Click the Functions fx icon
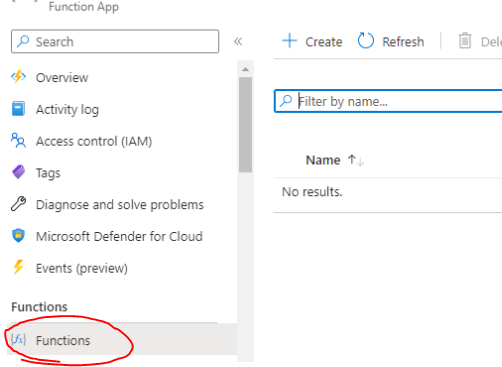Screen dimensions: 502x367 pyautogui.click(x=18, y=340)
